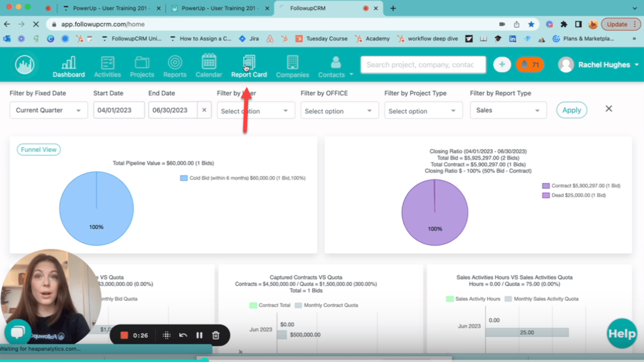Toggle Contract Total legend series
Viewport: 644px width, 362px height.
[x=253, y=305]
